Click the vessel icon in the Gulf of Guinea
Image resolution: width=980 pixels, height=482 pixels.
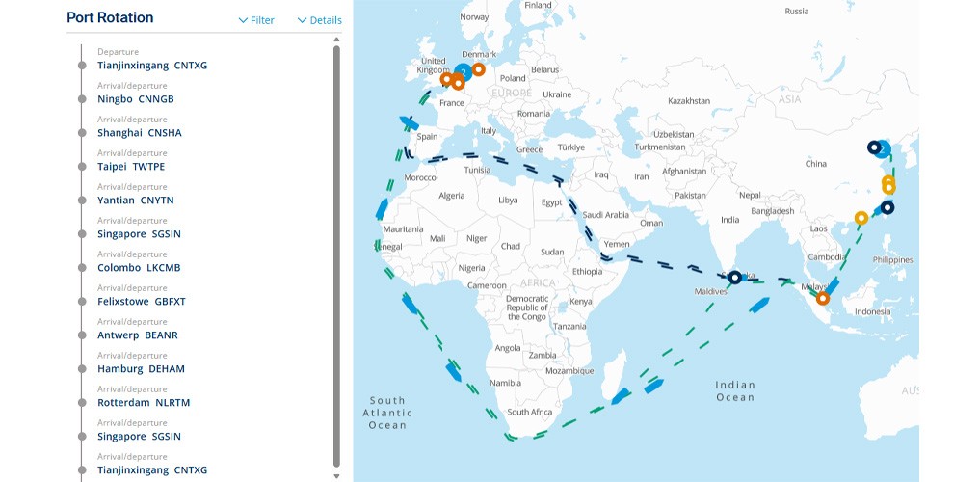point(410,304)
